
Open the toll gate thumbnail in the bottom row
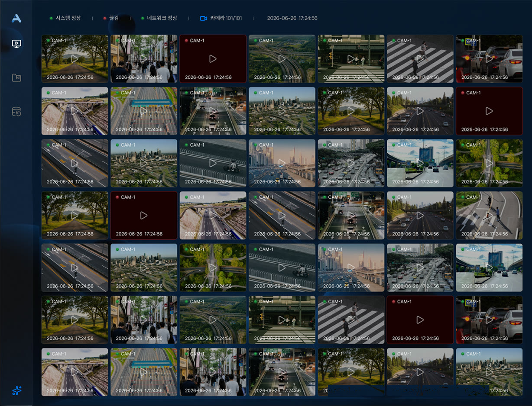144,372
